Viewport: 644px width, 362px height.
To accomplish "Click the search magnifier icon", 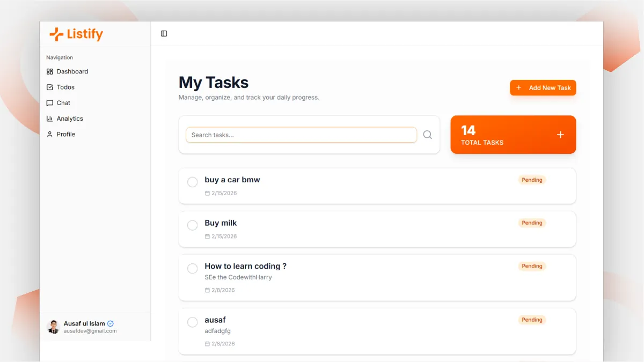I will [428, 135].
